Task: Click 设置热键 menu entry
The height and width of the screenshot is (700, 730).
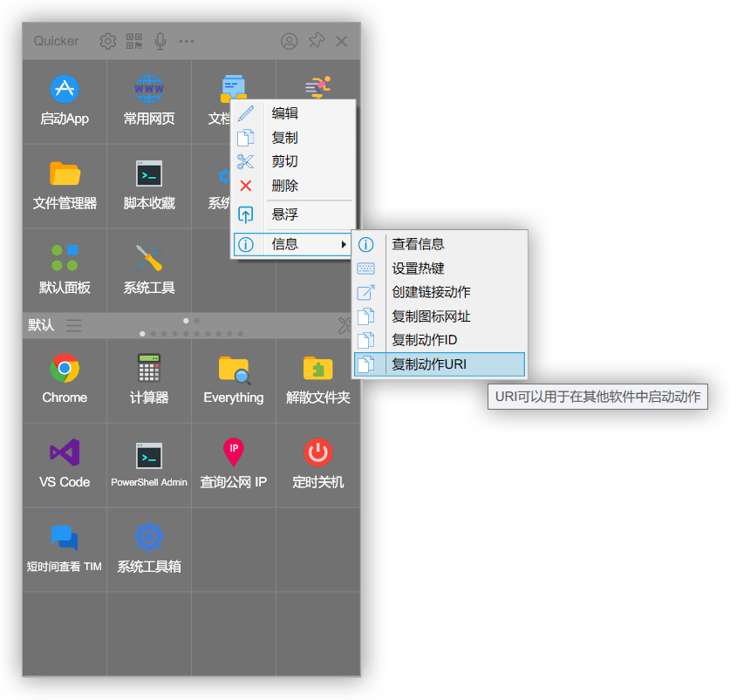Action: (440, 268)
